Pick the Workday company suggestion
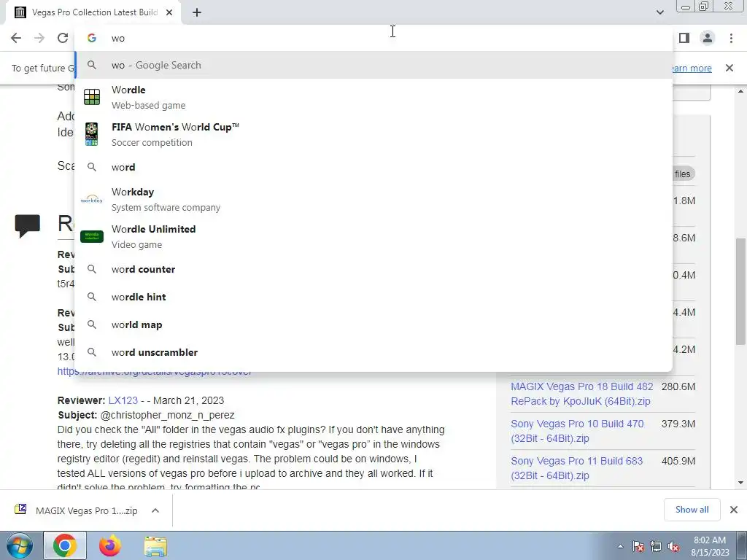The width and height of the screenshot is (747, 560). [x=373, y=200]
